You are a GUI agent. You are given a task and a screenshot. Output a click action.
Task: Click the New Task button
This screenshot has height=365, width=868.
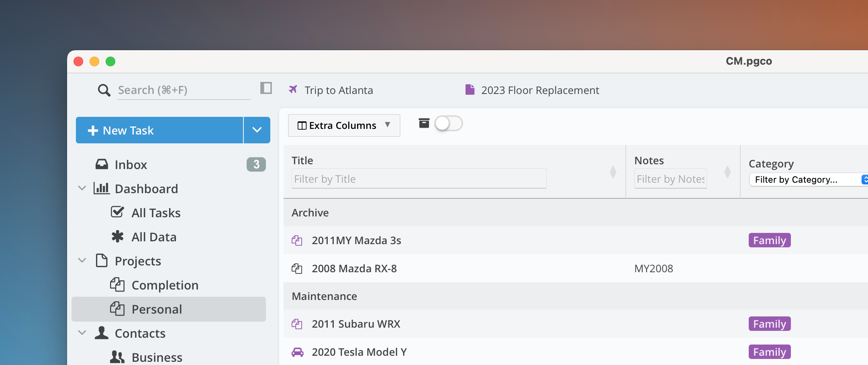click(159, 130)
